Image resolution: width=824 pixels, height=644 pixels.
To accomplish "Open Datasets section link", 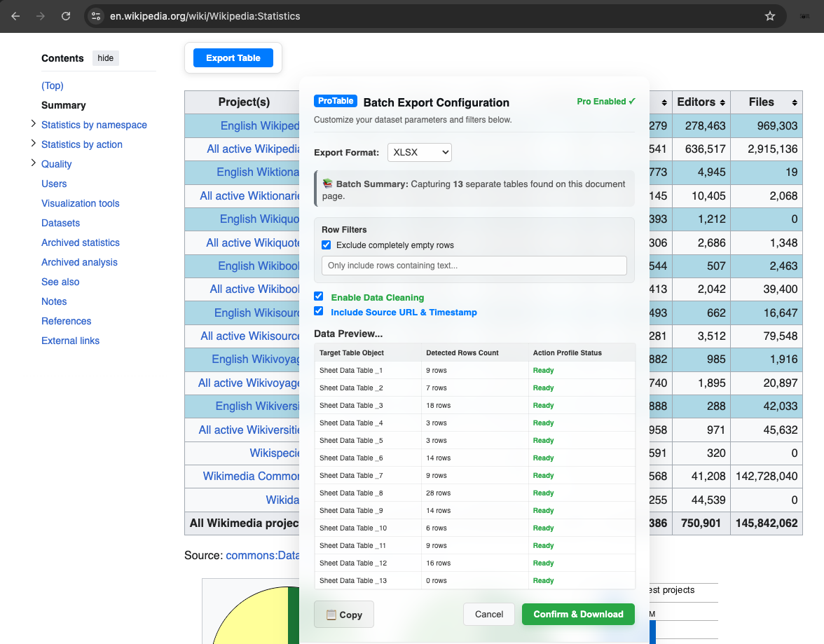I will 60,223.
